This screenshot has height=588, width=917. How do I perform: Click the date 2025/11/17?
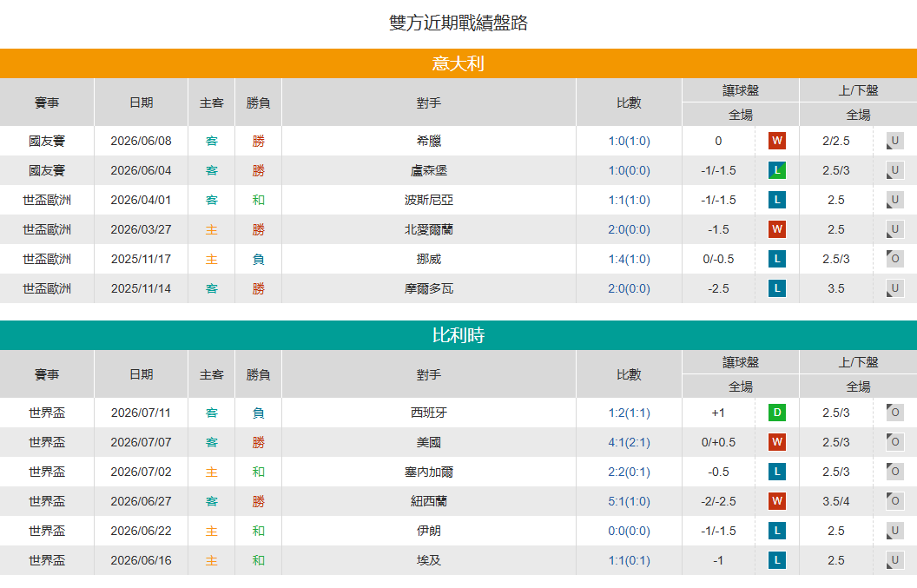141,259
